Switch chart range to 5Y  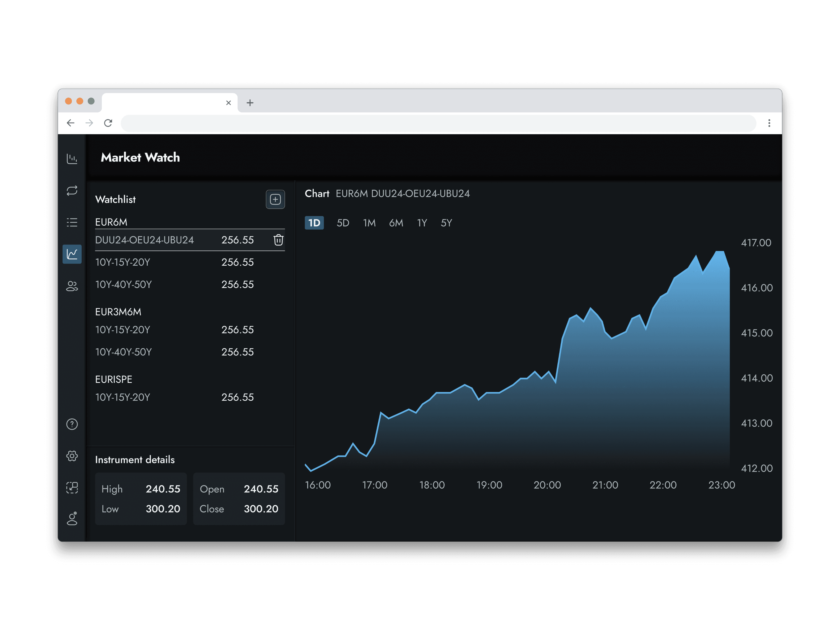click(446, 223)
